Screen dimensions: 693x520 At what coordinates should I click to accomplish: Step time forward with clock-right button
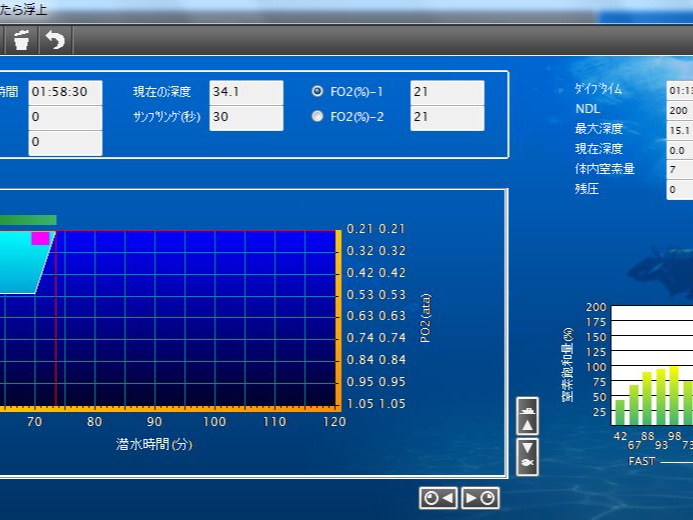(480, 498)
